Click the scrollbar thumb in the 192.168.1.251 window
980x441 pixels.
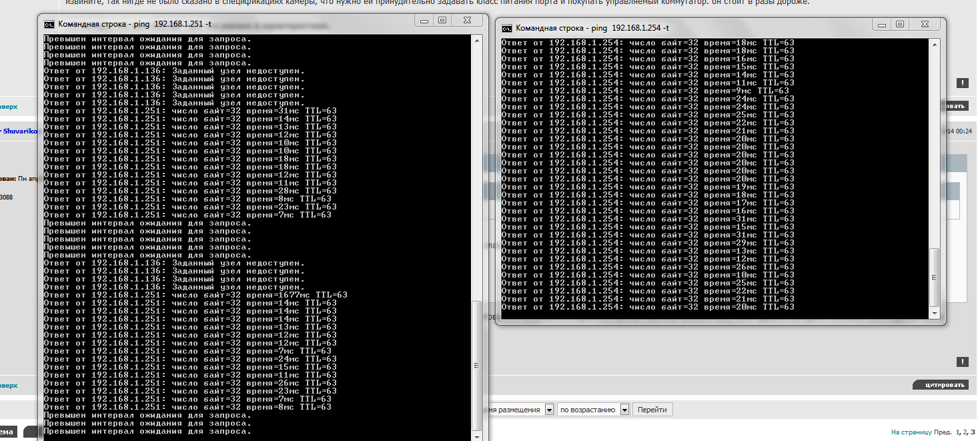pyautogui.click(x=477, y=366)
